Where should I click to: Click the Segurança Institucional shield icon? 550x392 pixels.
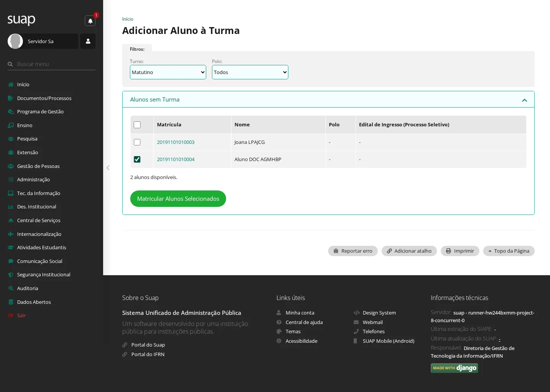click(x=11, y=275)
